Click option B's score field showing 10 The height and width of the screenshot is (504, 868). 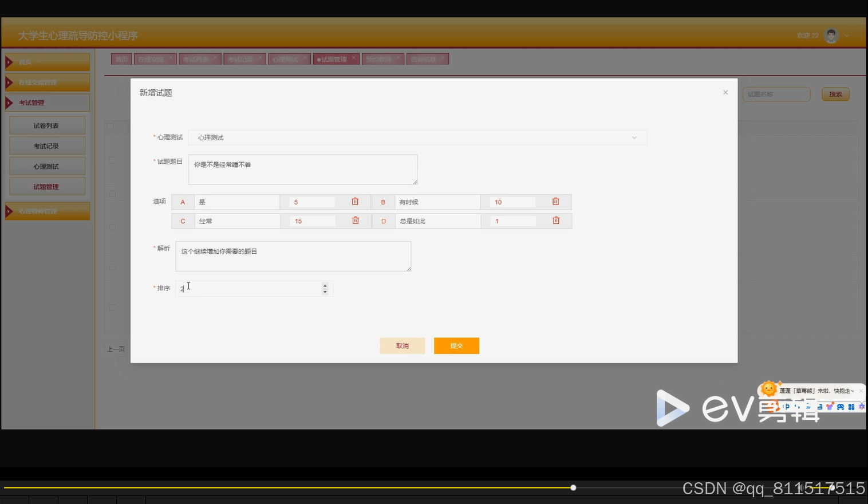click(x=512, y=202)
